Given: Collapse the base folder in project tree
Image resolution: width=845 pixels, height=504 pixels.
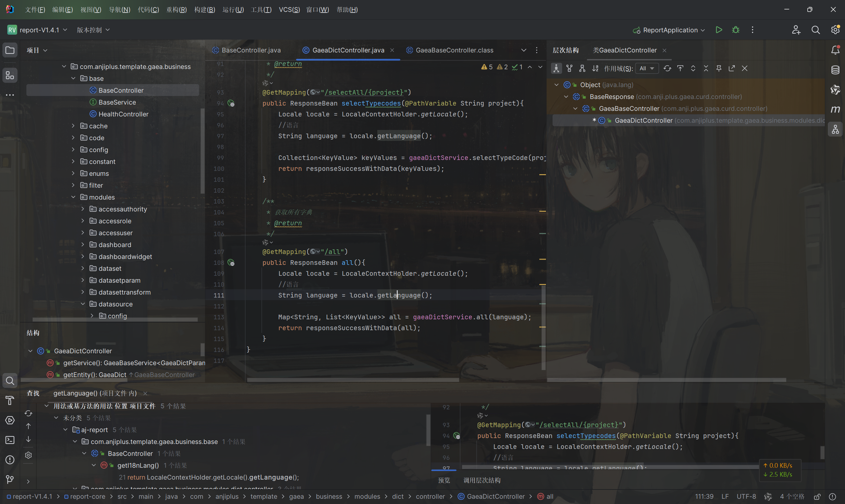Looking at the screenshot, I should tap(73, 79).
